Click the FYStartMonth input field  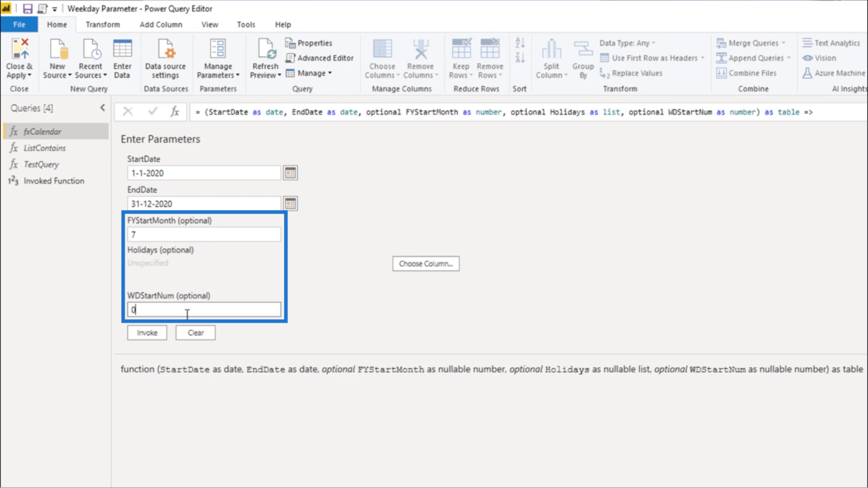204,234
